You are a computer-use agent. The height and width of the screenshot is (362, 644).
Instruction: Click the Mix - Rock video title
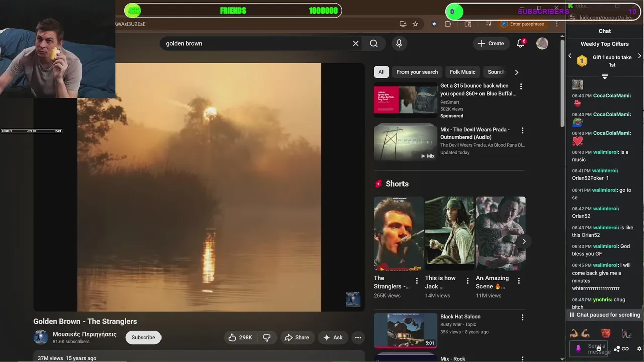point(453,359)
